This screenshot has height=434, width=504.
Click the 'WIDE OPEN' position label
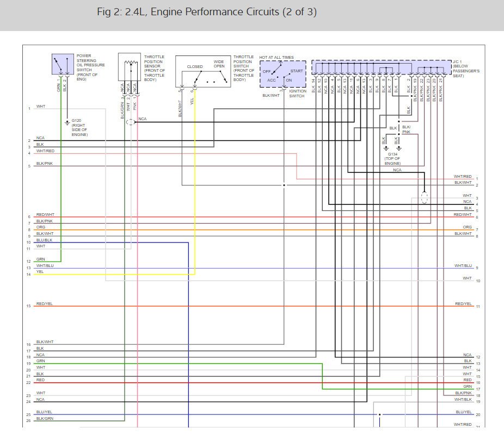point(219,64)
